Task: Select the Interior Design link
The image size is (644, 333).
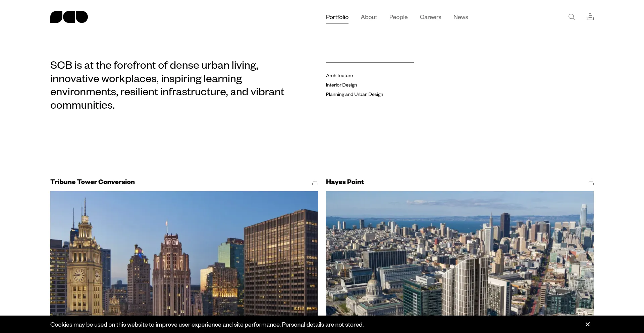Action: coord(341,85)
